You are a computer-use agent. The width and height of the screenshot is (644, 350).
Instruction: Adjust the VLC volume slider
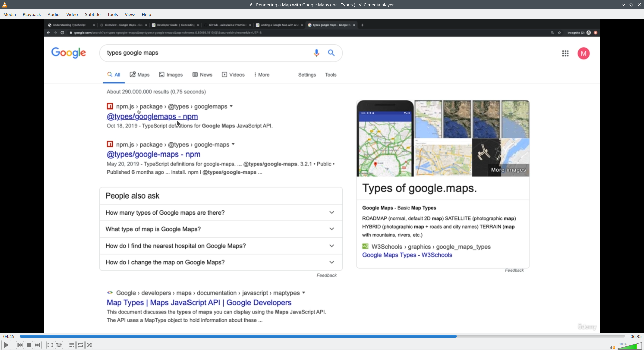pyautogui.click(x=630, y=346)
